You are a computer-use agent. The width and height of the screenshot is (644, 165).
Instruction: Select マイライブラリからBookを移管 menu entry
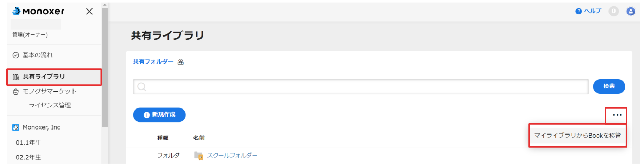[x=578, y=136]
